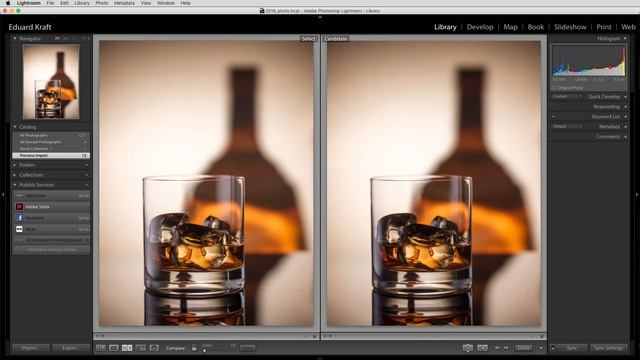The height and width of the screenshot is (360, 640).
Task: Click the Apple menu icon
Action: pyautogui.click(x=8, y=3)
